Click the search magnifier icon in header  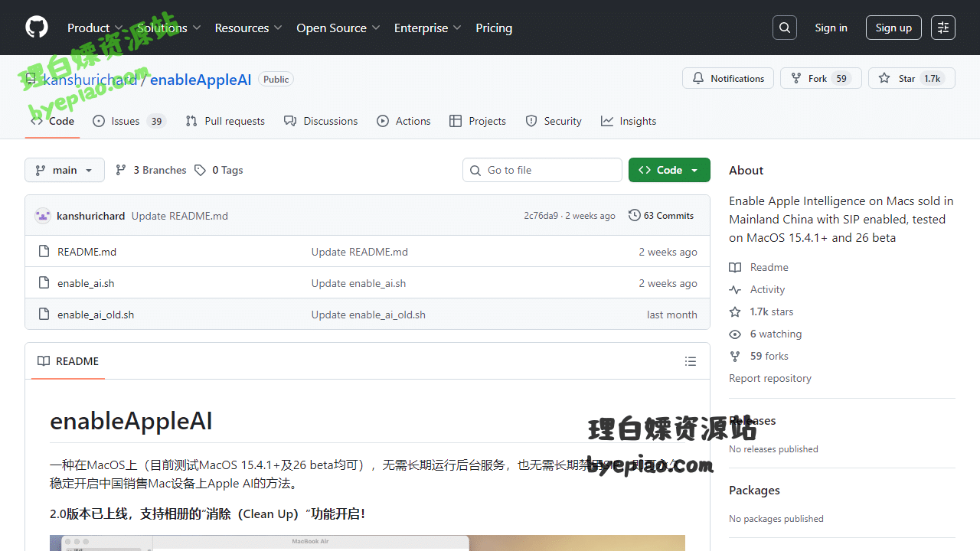tap(785, 28)
